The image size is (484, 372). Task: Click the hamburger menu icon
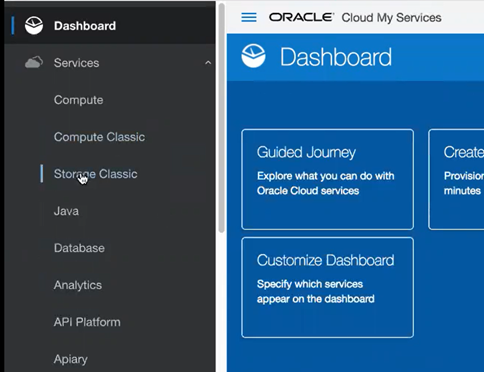[249, 17]
